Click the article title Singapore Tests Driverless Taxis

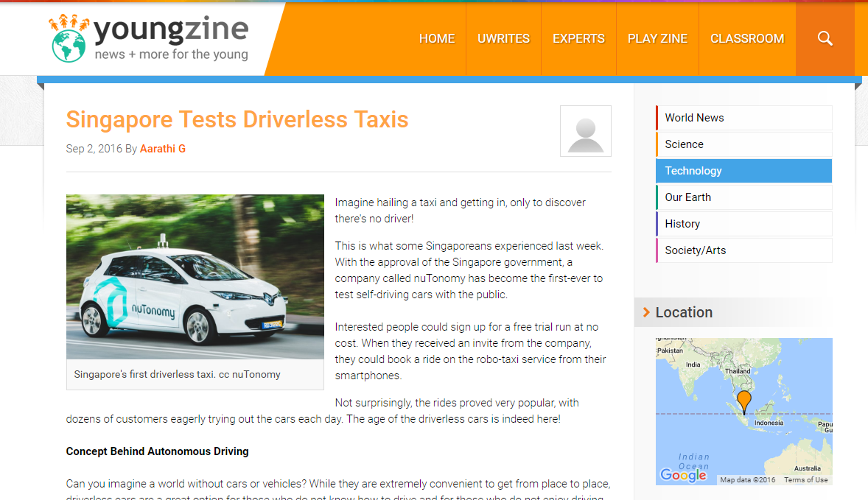click(237, 119)
